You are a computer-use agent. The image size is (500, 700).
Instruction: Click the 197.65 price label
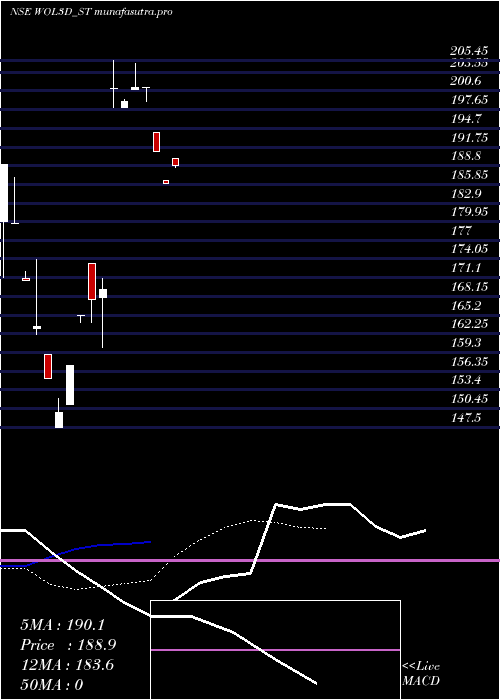click(470, 100)
